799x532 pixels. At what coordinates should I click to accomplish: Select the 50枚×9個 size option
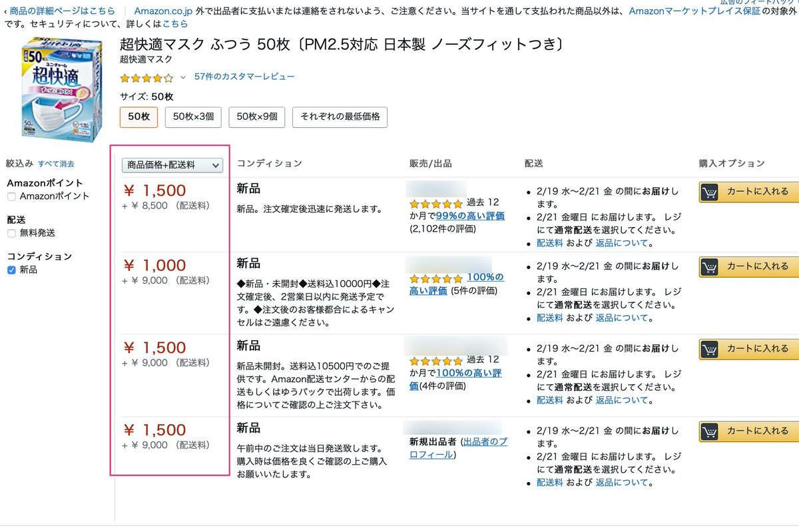tap(256, 117)
